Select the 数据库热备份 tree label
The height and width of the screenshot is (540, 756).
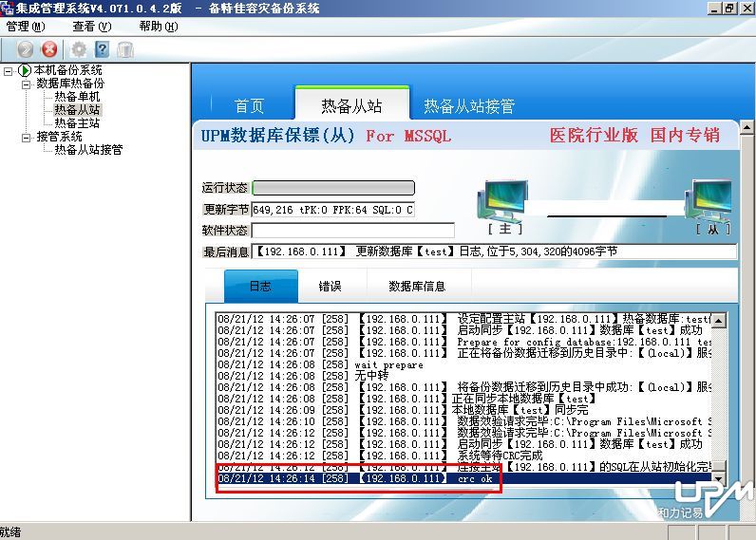click(70, 84)
